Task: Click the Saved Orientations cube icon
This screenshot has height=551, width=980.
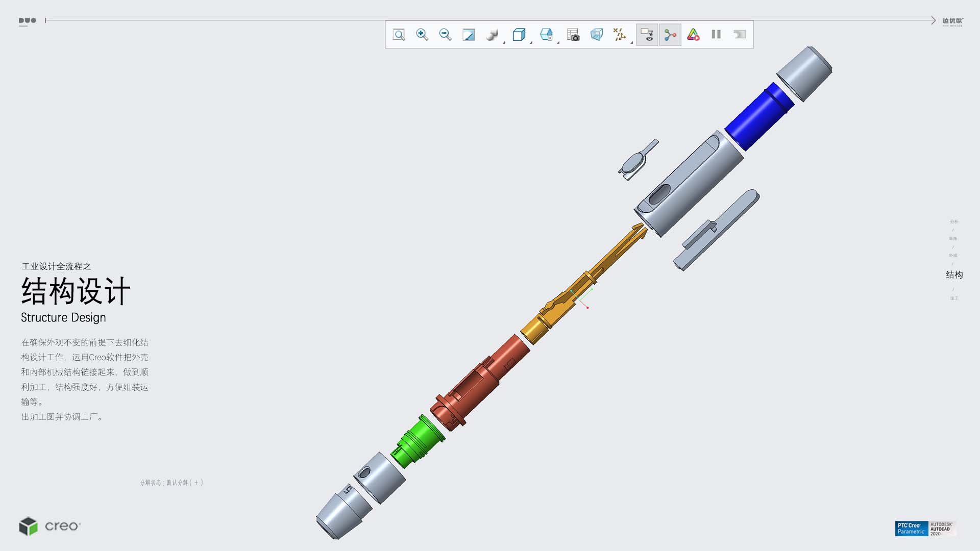Action: [519, 35]
